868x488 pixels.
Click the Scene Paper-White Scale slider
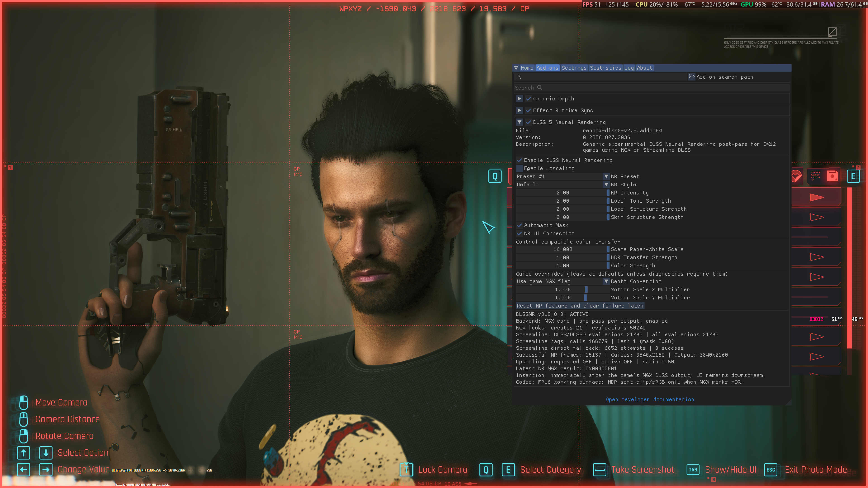pyautogui.click(x=562, y=249)
